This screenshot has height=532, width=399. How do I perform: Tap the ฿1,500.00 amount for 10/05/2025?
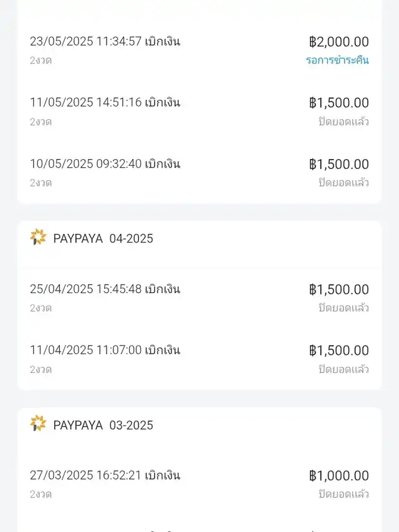click(x=339, y=164)
